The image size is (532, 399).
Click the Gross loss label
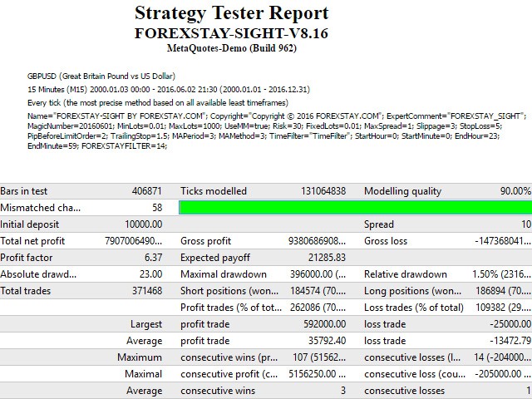tap(386, 241)
